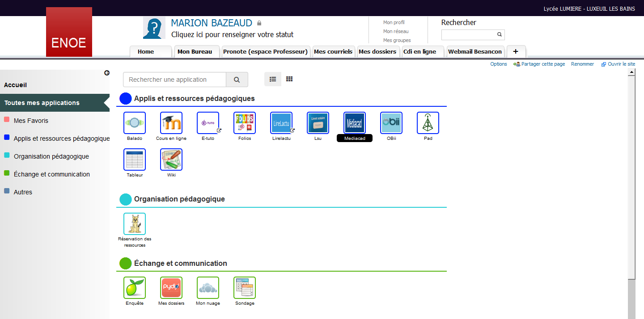Open Réservation des ressources dog icon
Screen dimensions: 644x319
point(135,224)
